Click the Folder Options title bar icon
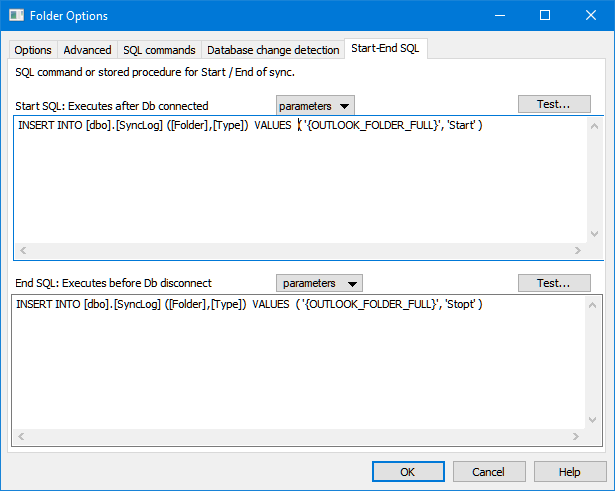The width and height of the screenshot is (615, 491). (17, 16)
